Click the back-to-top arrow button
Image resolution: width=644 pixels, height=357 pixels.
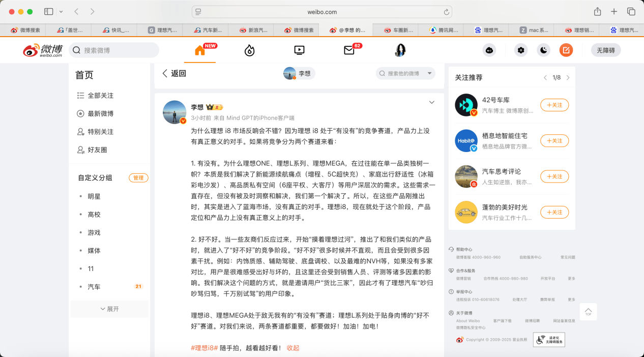coord(588,311)
